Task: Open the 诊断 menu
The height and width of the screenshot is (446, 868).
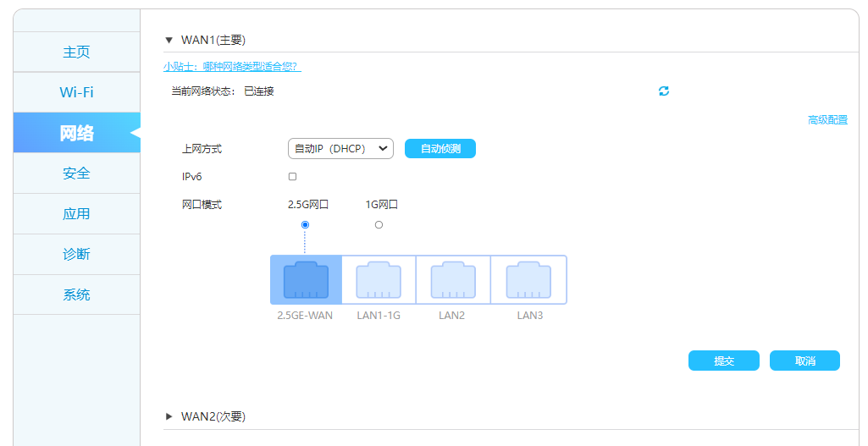Action: (x=76, y=254)
